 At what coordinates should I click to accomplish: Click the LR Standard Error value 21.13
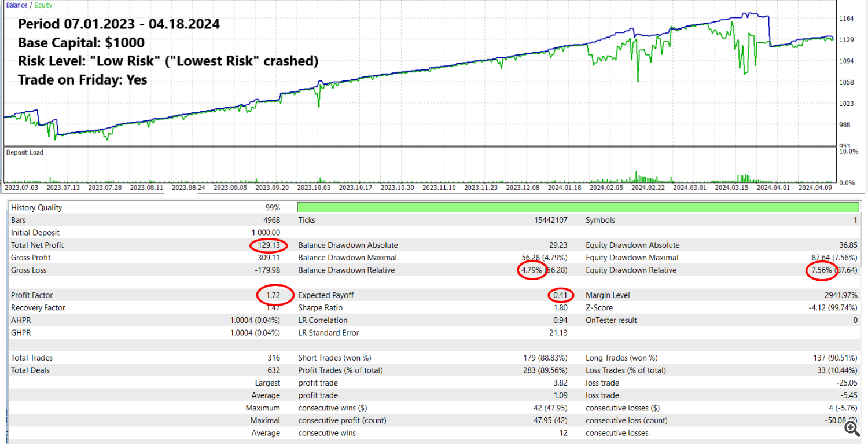(558, 333)
